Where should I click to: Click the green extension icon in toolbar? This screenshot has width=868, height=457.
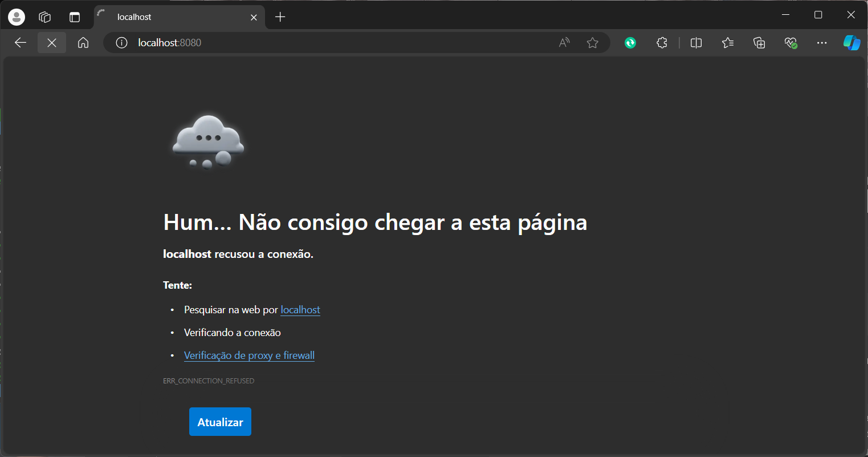click(x=630, y=43)
